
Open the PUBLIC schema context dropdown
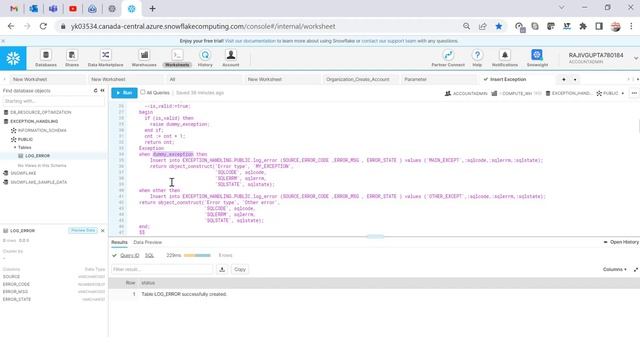point(610,93)
